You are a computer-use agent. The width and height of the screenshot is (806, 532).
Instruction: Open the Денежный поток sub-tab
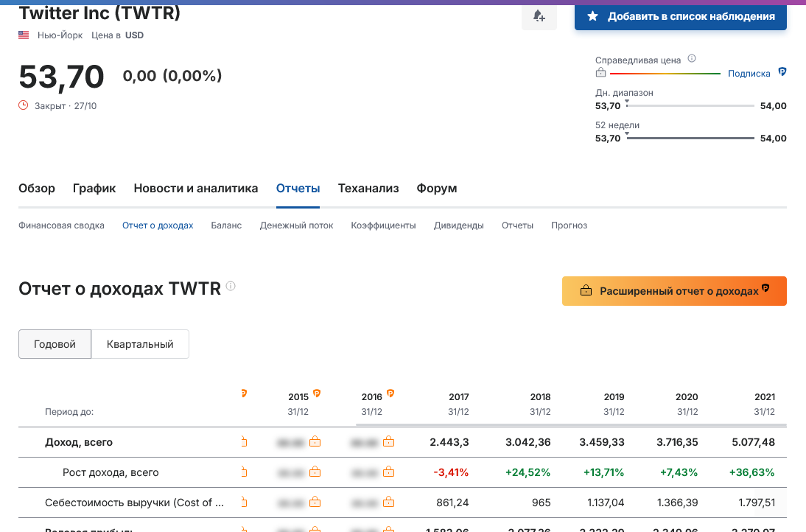click(x=296, y=225)
